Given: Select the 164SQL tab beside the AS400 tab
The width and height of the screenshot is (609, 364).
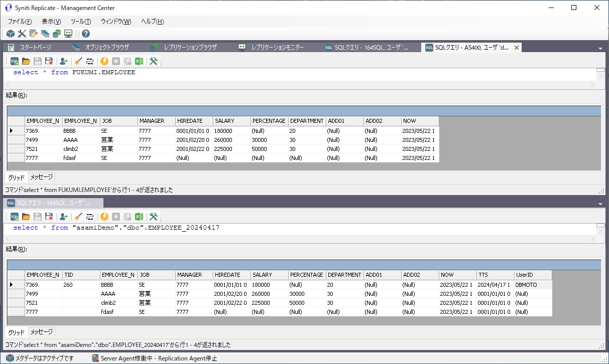Looking at the screenshot, I should point(371,48).
